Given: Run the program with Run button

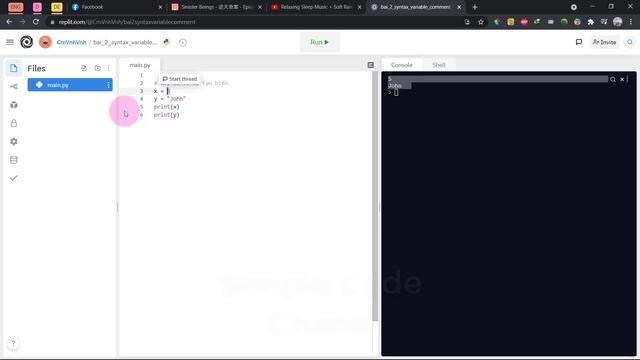Looking at the screenshot, I should 320,42.
